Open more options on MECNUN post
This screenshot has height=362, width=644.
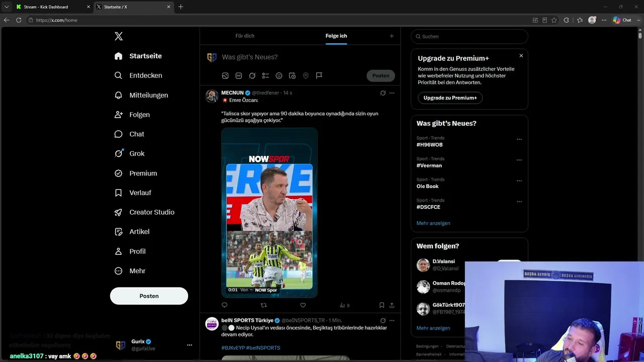point(392,93)
